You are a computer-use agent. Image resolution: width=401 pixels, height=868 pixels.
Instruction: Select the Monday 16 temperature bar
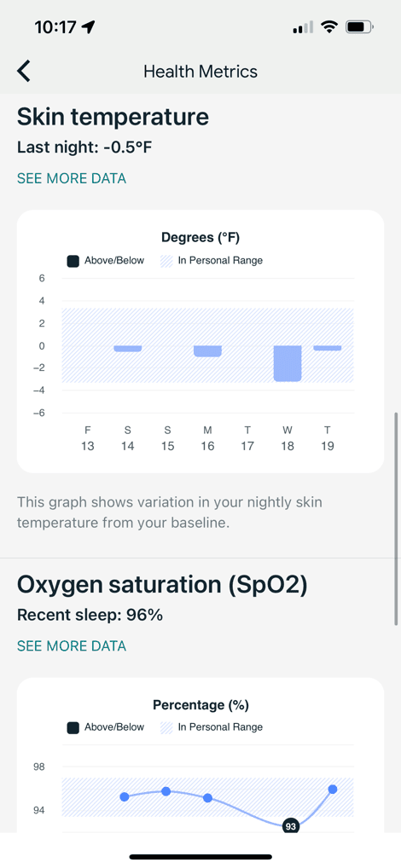pyautogui.click(x=207, y=351)
